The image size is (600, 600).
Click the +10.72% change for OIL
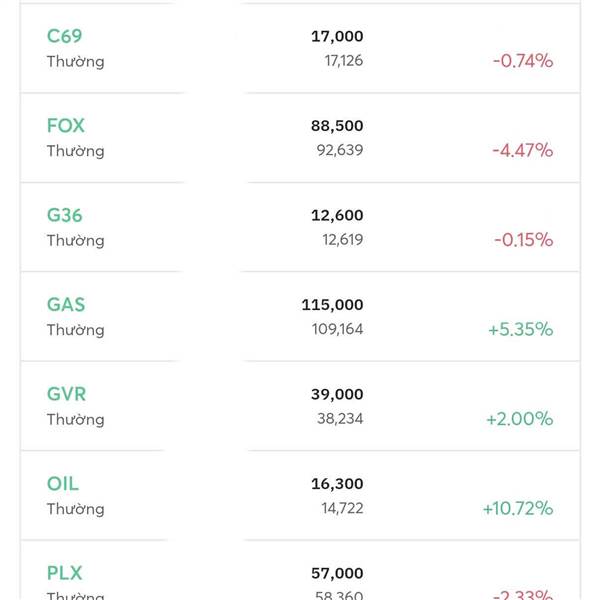(x=517, y=508)
